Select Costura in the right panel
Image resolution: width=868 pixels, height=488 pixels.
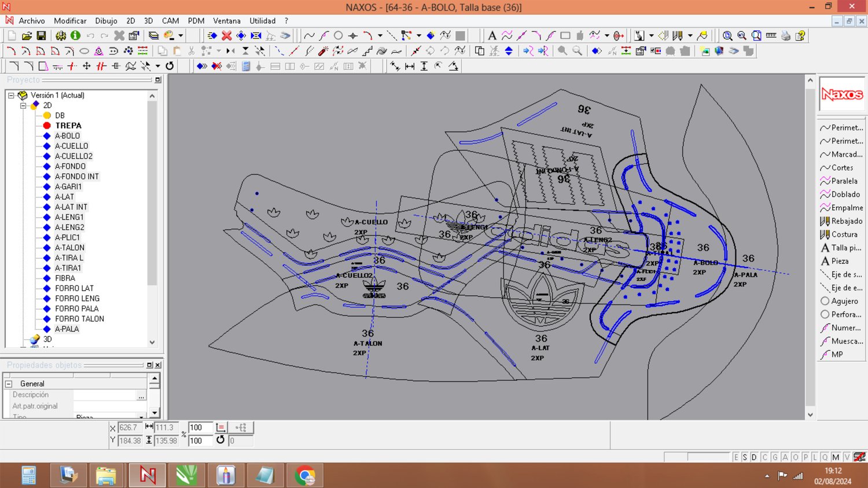844,234
